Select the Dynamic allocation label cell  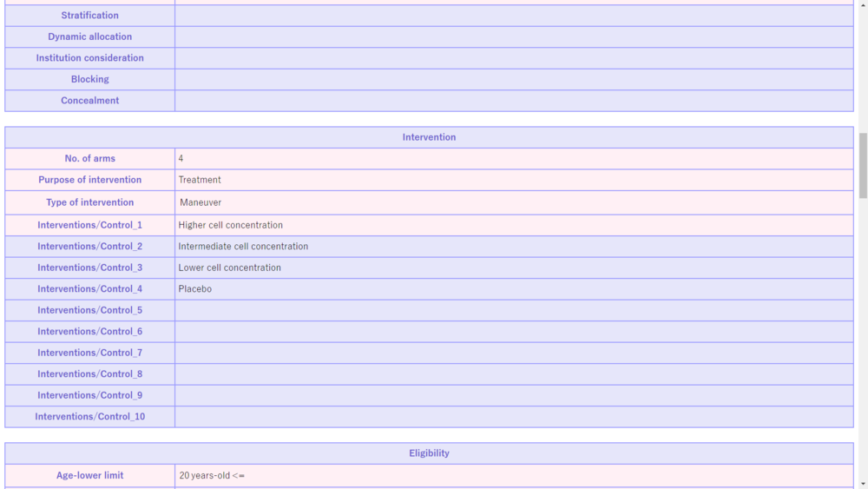click(90, 36)
